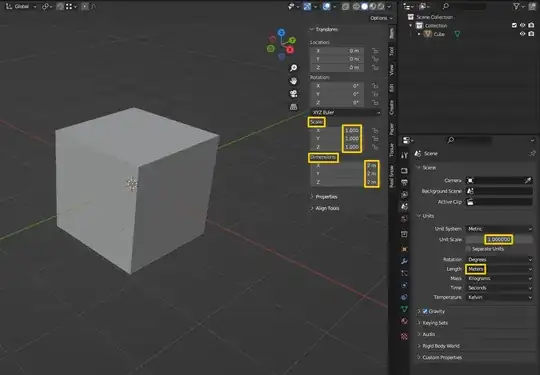Screen dimensions: 540x375
Task: Open the Edit sidebar tab
Action: 392,87
